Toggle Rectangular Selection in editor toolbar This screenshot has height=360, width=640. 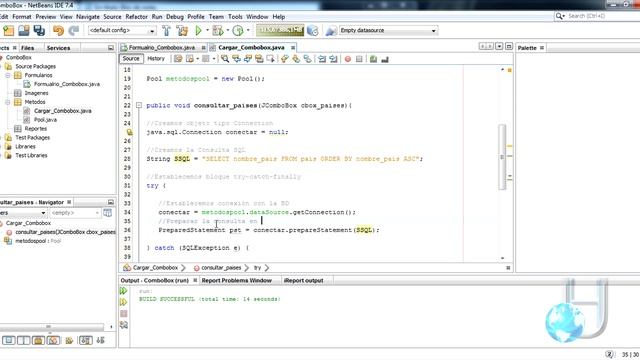pyautogui.click(x=270, y=59)
